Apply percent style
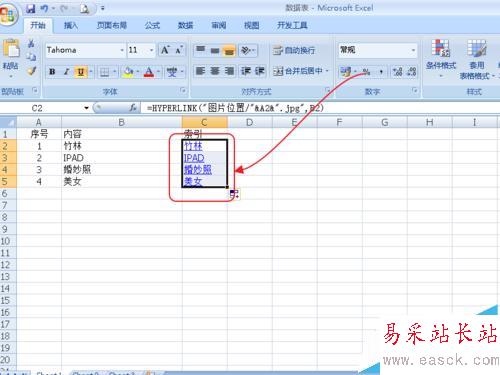 point(366,71)
